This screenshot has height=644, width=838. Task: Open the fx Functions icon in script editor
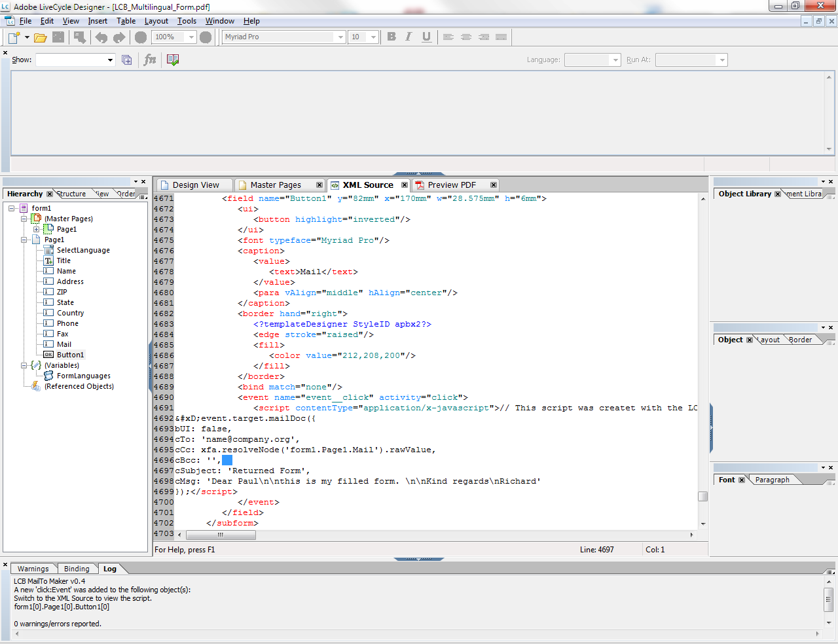point(150,60)
